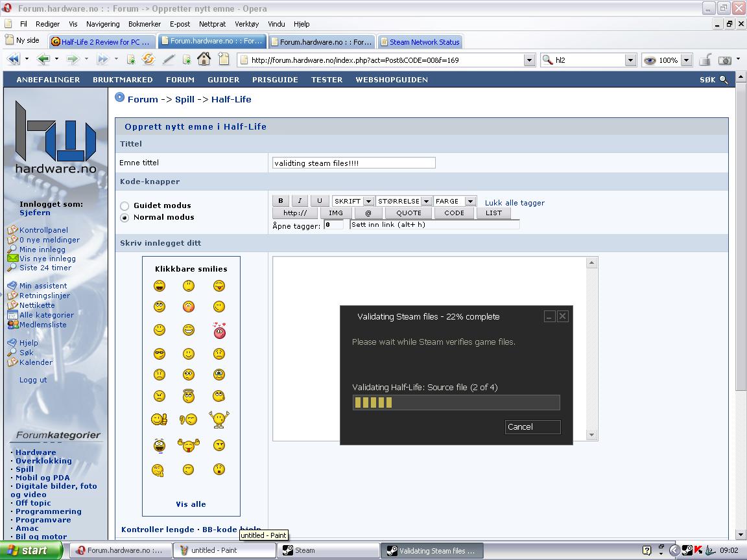
Task: Open the PRISGUIDE site menu item
Action: click(276, 80)
